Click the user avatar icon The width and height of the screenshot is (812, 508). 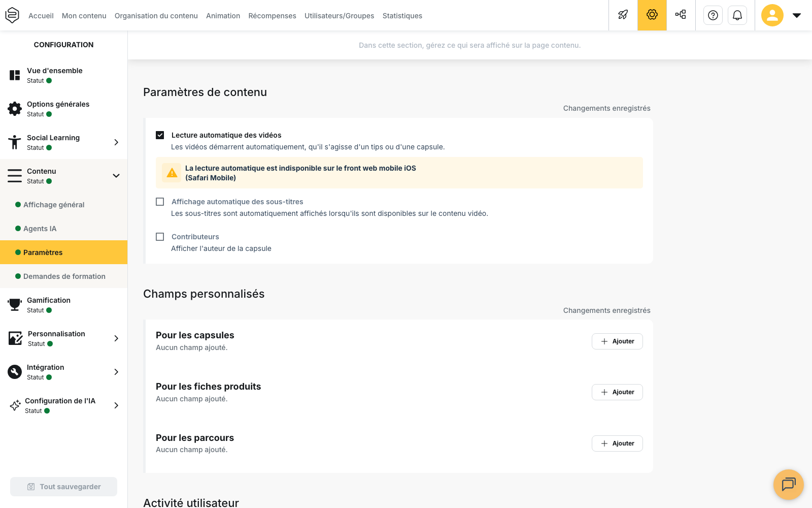click(772, 15)
